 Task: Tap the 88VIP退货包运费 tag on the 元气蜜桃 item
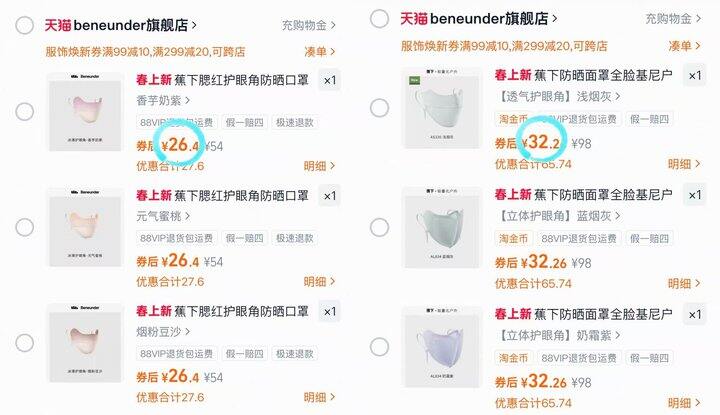coord(176,238)
